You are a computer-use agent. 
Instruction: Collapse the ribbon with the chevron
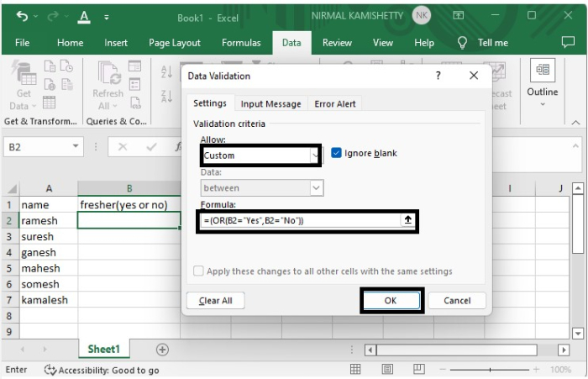pos(575,123)
